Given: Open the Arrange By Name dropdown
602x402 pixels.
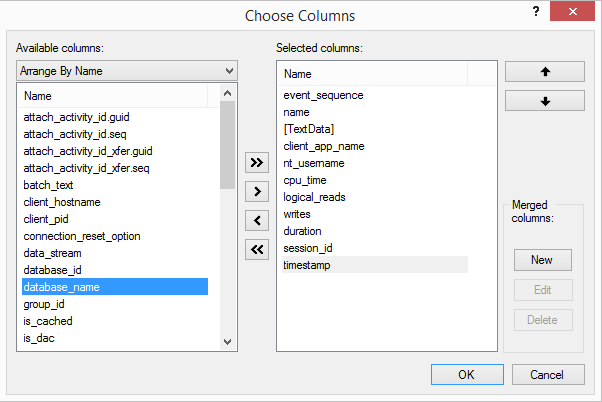Looking at the screenshot, I should point(126,71).
